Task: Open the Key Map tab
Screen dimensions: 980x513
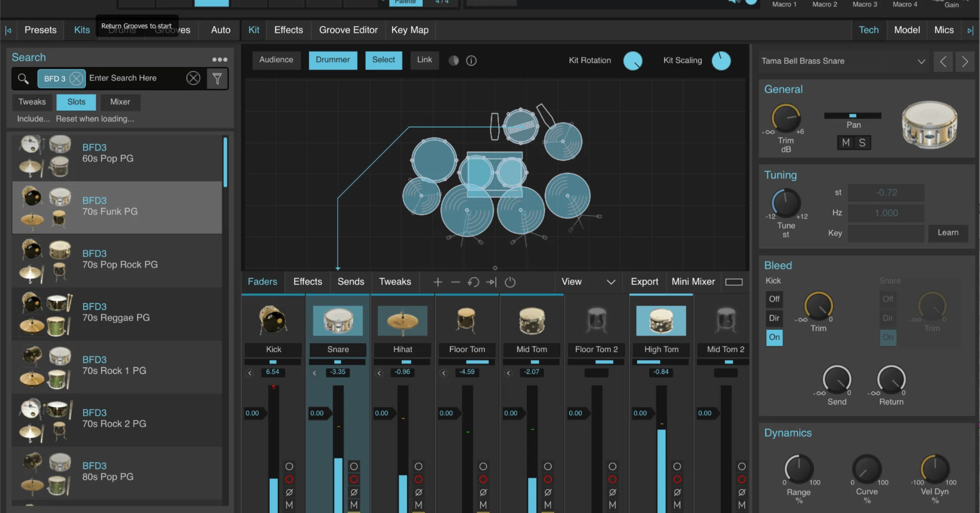Action: point(410,30)
